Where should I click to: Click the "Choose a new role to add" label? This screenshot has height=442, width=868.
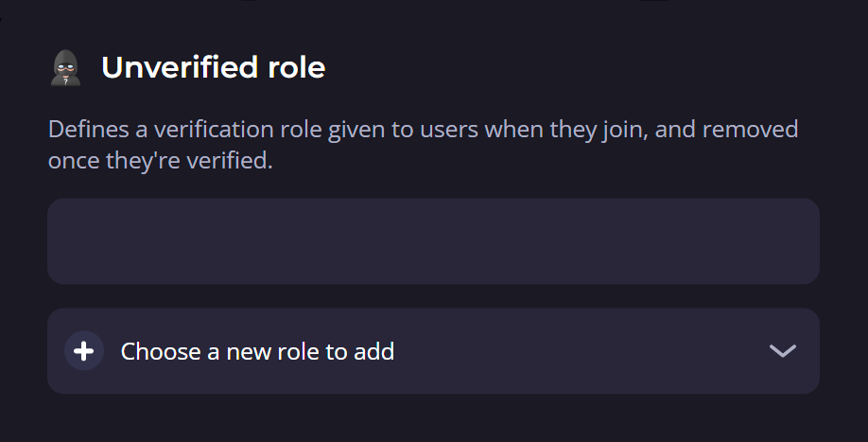click(257, 352)
